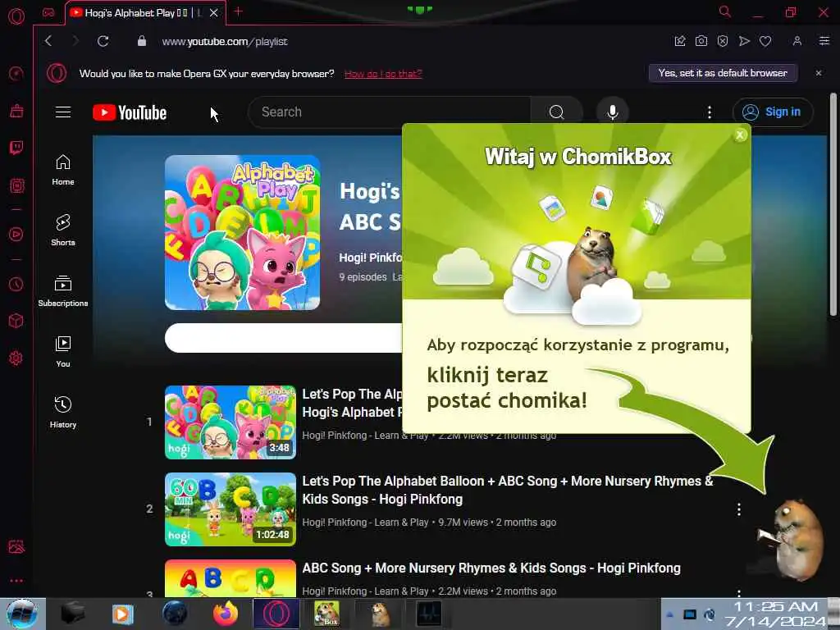Dismiss the default browser prompt bar
Screen dimensions: 840x630
(x=819, y=73)
